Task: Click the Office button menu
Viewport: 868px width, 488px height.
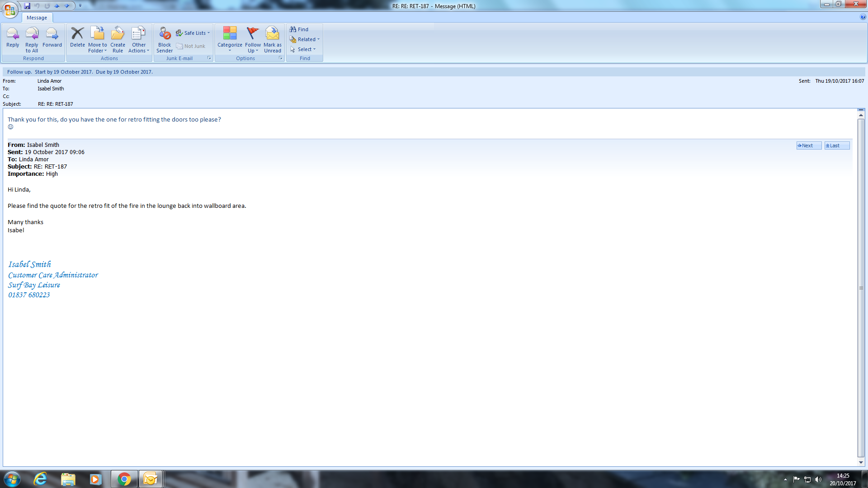Action: (10, 9)
